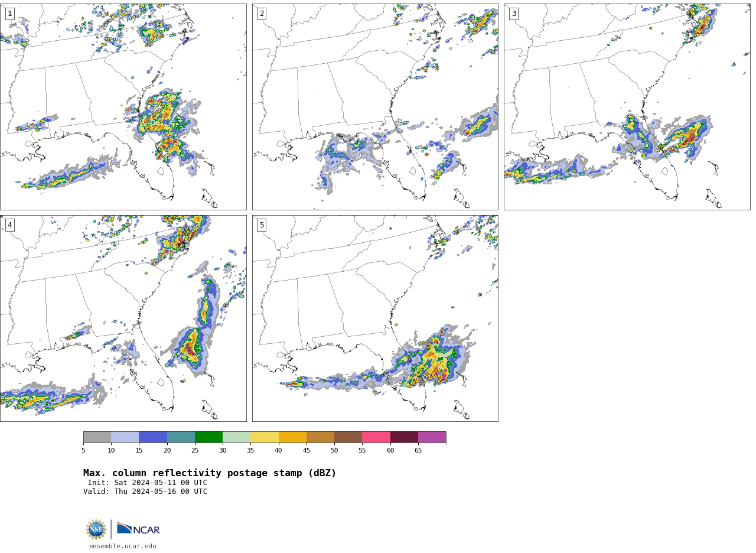Screen dimensions: 756x553
Task: Click the colorbar tick label 65
Action: pyautogui.click(x=418, y=451)
